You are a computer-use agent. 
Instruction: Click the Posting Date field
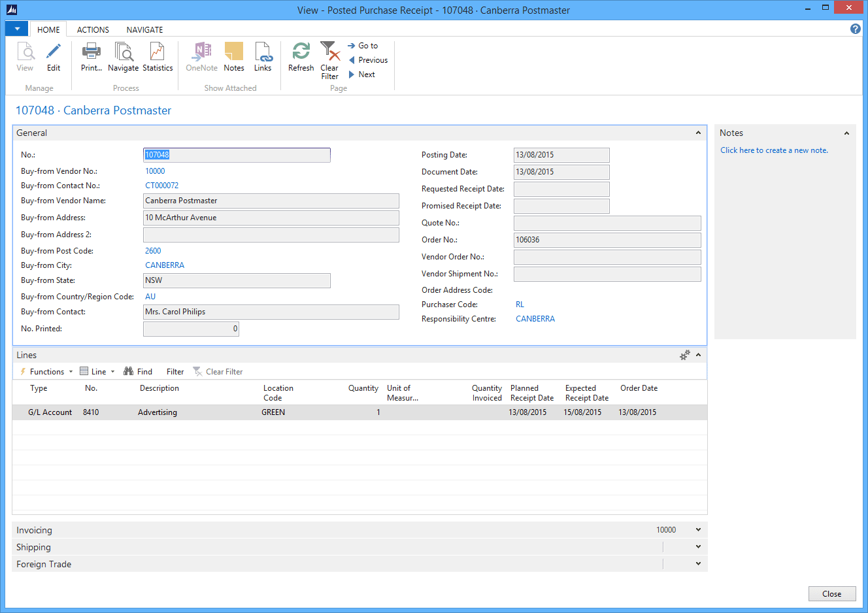coord(561,155)
